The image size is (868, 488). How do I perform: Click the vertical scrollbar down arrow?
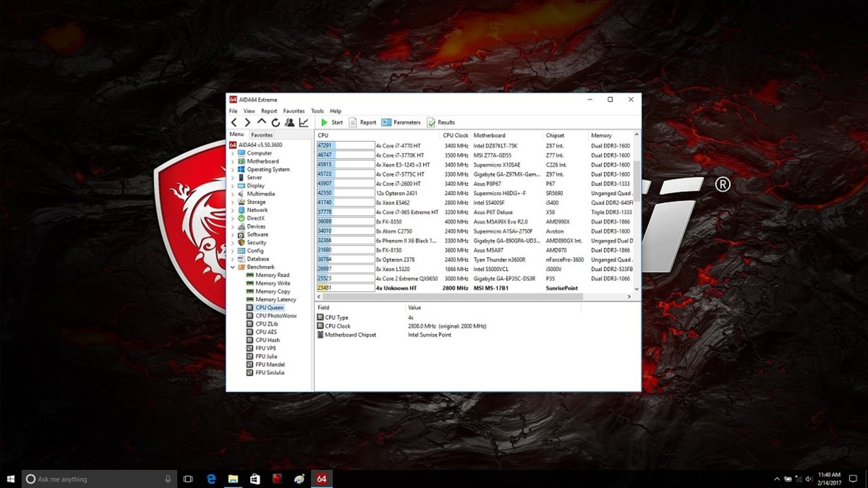pyautogui.click(x=637, y=289)
